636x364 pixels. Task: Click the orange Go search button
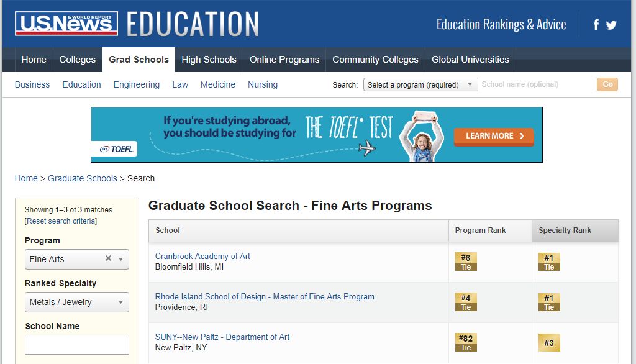pyautogui.click(x=607, y=84)
